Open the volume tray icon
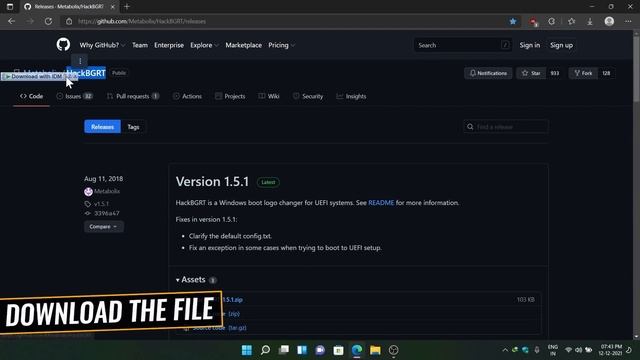The image size is (640, 360). (578, 350)
